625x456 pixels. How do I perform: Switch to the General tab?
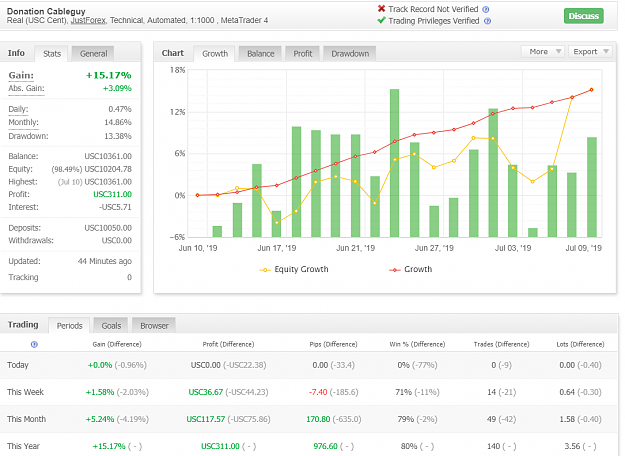pyautogui.click(x=93, y=54)
